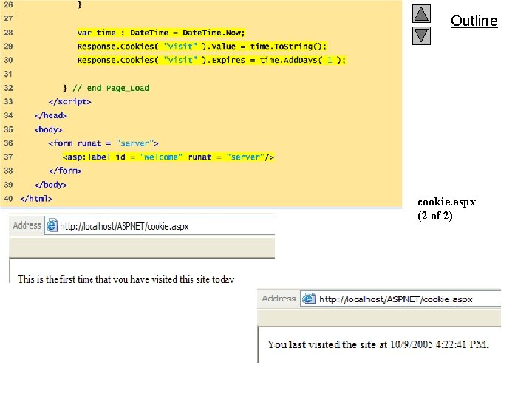Click the second browser's 'Address' label
Image resolution: width=532 pixels, height=399 pixels.
[279, 299]
